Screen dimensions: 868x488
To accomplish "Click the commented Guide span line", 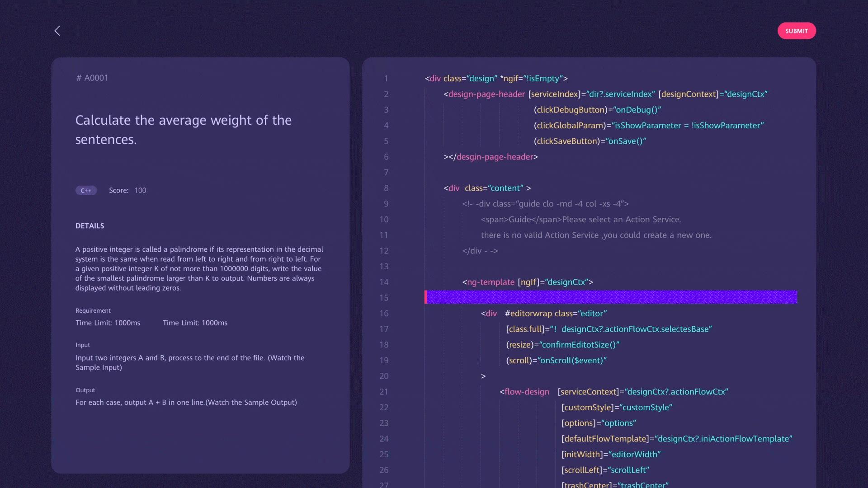I will pyautogui.click(x=580, y=220).
